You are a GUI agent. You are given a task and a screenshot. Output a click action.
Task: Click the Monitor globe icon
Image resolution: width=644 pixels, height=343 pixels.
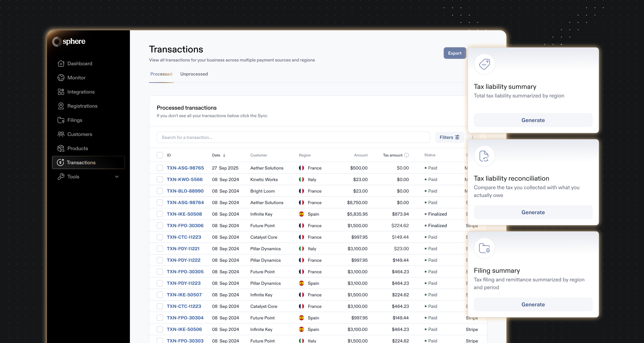click(x=61, y=78)
